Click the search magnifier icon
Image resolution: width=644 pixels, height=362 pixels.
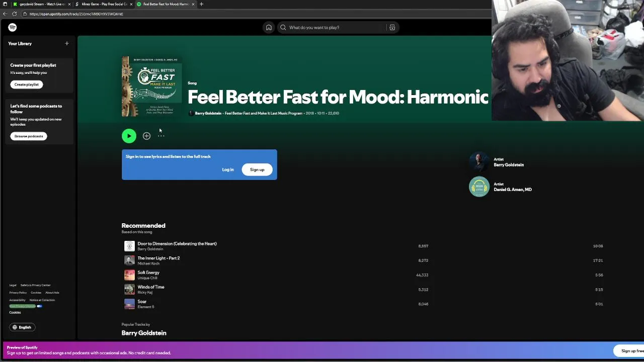tap(283, 28)
